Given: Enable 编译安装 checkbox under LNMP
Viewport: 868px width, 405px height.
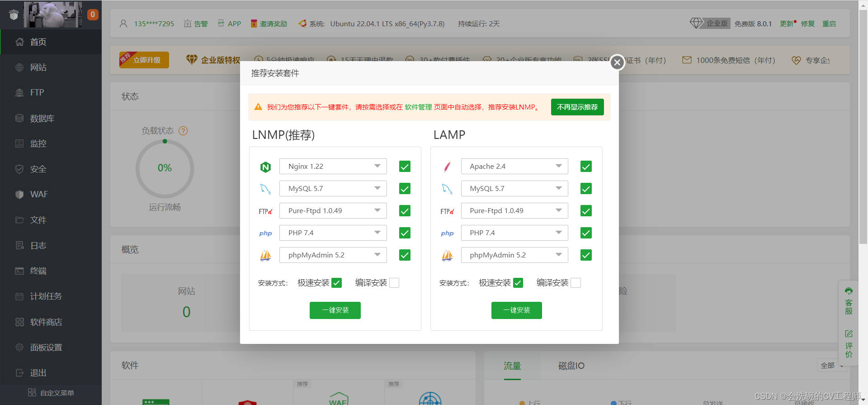Looking at the screenshot, I should click(394, 283).
